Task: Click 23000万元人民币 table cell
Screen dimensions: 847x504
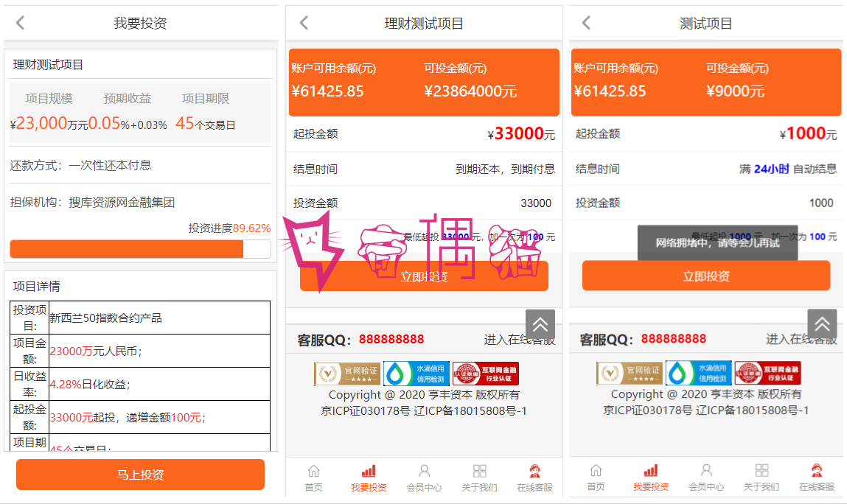Action: pyautogui.click(x=159, y=351)
